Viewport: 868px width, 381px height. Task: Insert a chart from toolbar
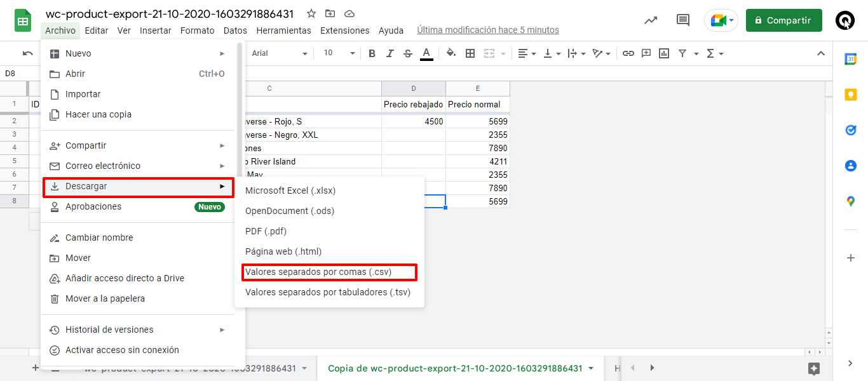point(664,53)
